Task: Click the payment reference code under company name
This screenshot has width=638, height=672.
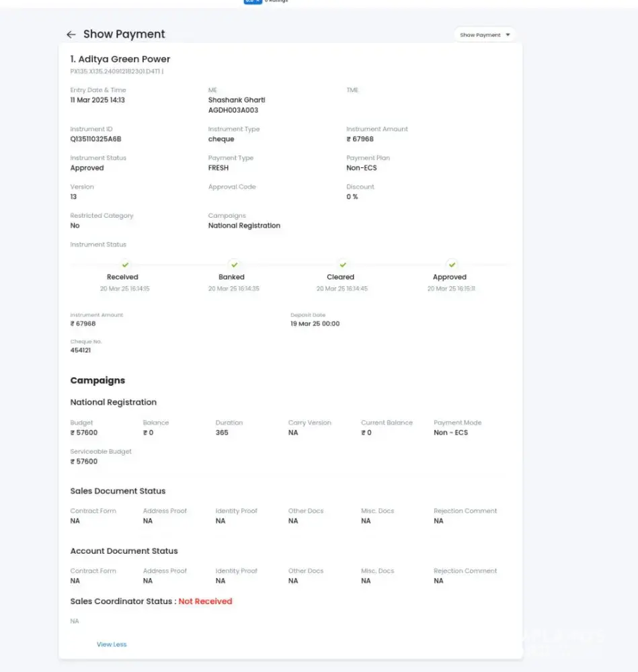Action: (116, 71)
